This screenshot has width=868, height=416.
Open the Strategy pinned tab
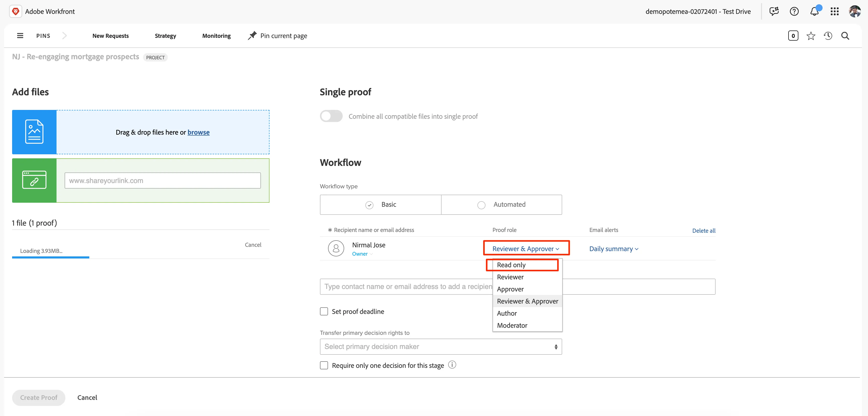(x=166, y=36)
